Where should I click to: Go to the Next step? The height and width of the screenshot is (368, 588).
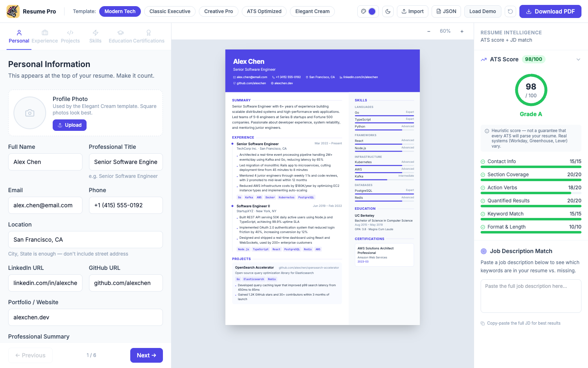147,355
